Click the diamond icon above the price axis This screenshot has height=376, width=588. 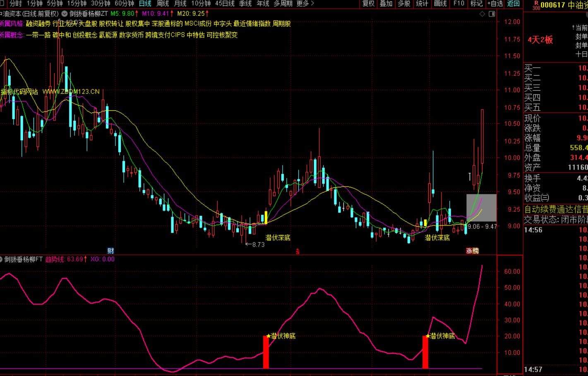pyautogui.click(x=482, y=14)
